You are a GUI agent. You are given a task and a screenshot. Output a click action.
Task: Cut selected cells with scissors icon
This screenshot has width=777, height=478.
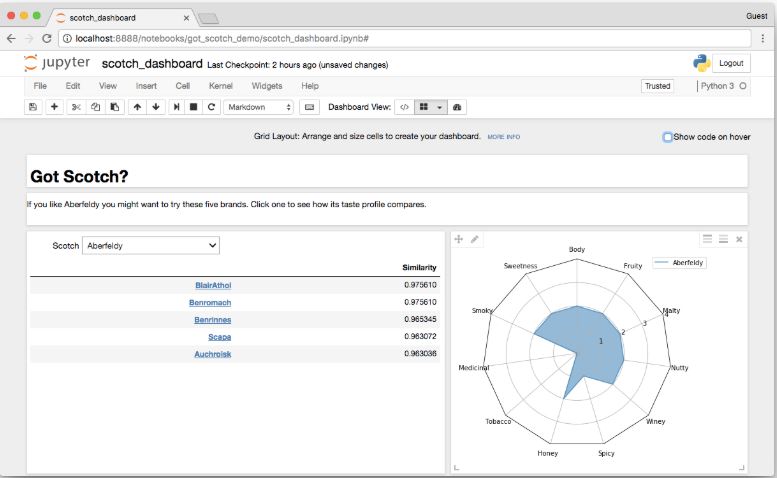76,107
